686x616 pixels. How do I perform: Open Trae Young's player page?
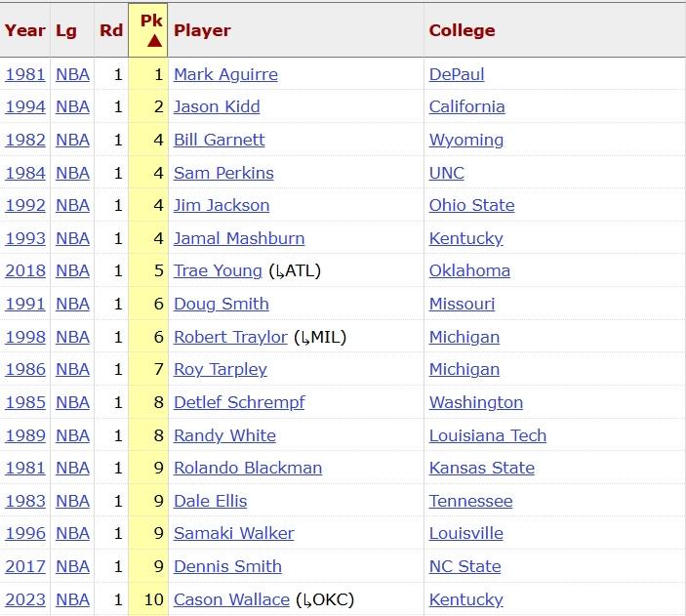point(218,270)
